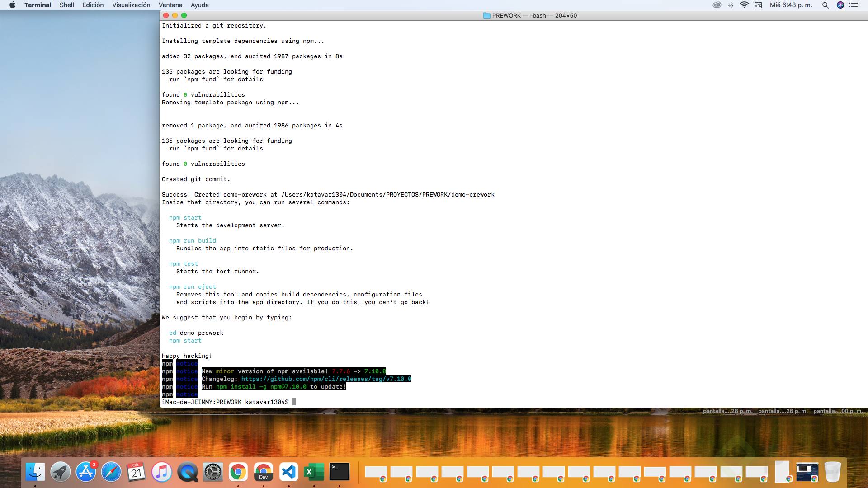Viewport: 868px width, 488px height.
Task: Launch QuickTime Player from dock
Action: pyautogui.click(x=187, y=472)
